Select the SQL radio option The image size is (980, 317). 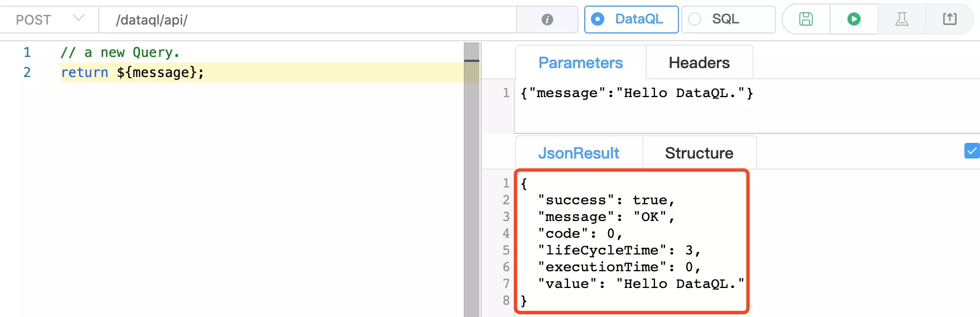click(x=728, y=20)
